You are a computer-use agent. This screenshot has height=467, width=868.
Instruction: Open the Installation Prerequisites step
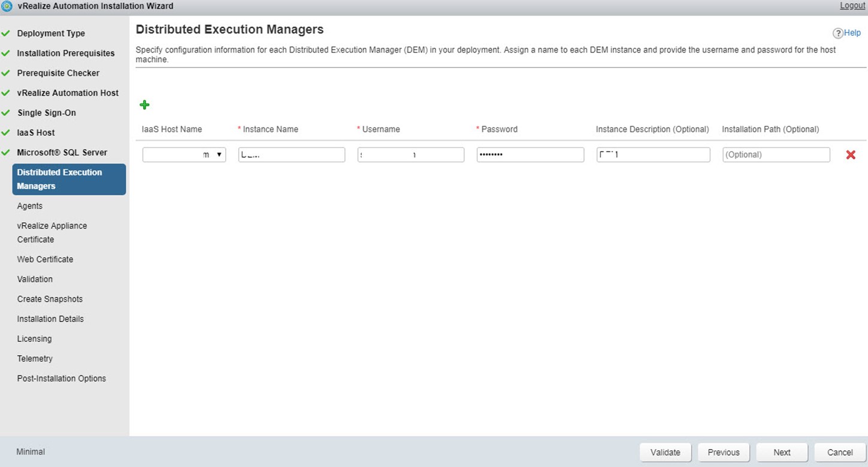pyautogui.click(x=66, y=53)
